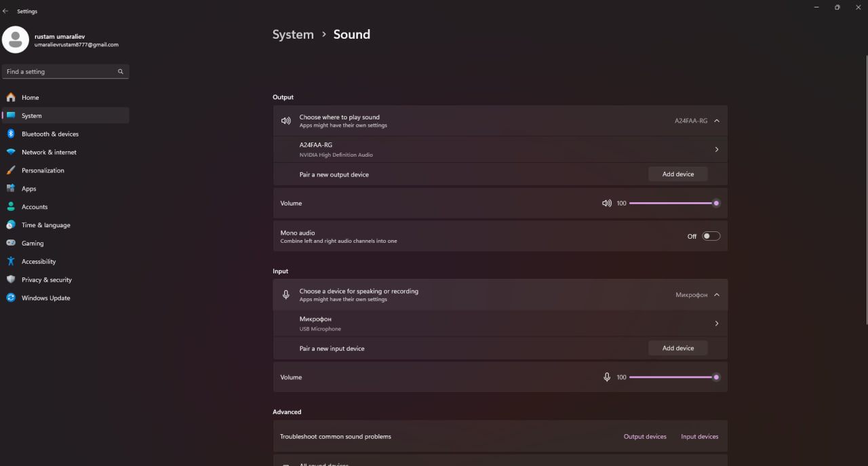This screenshot has width=868, height=466.
Task: Click the System monitor icon in sidebar
Action: tap(11, 115)
